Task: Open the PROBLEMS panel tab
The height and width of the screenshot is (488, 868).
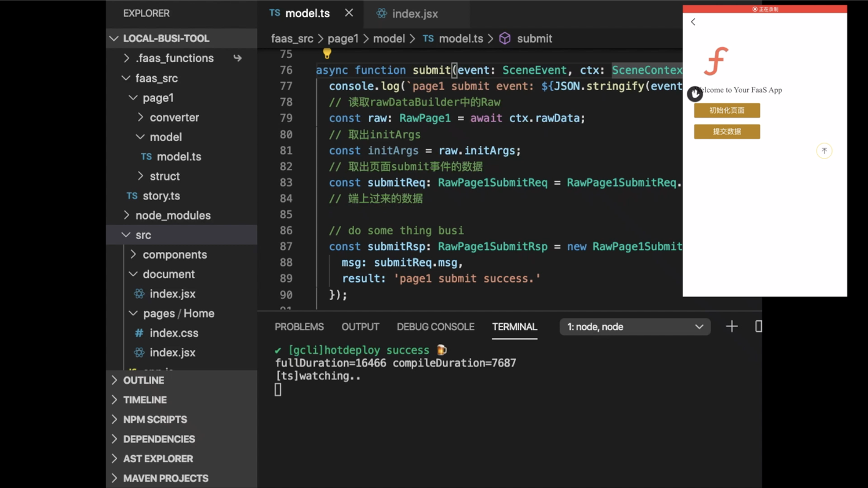Action: [299, 327]
